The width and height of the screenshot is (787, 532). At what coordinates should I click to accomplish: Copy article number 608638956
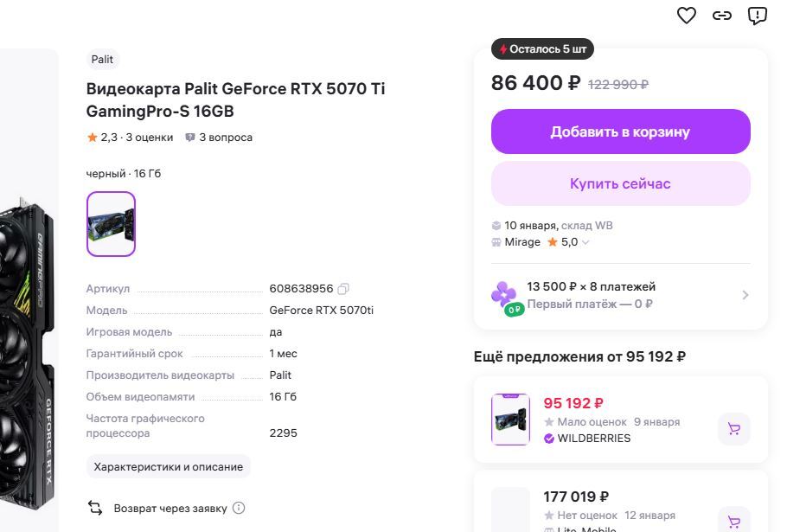pos(344,289)
